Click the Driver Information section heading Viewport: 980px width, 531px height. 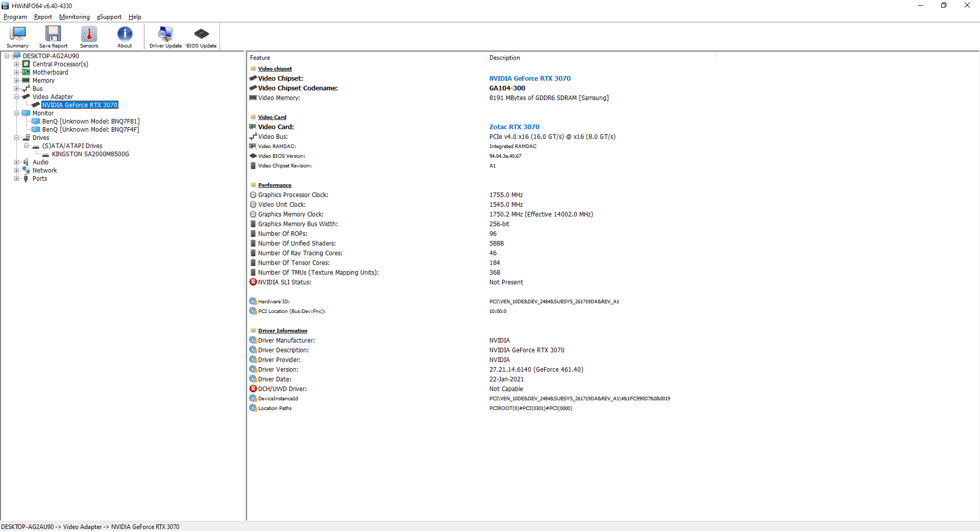[283, 330]
